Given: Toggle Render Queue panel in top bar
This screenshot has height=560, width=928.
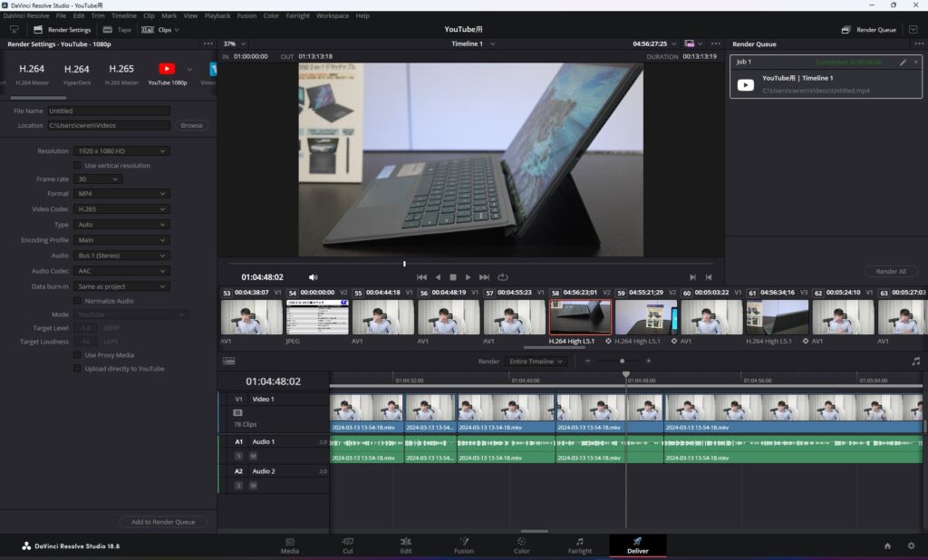Looking at the screenshot, I should point(869,30).
